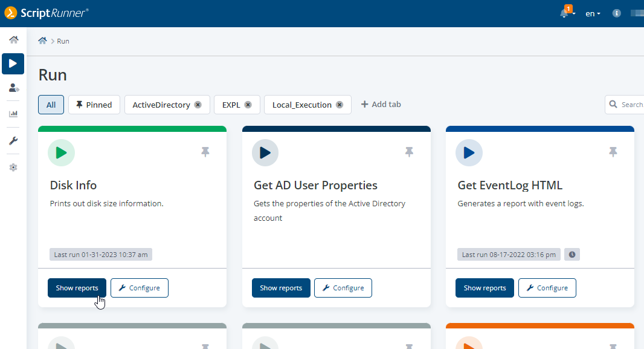Close the ActiveDirectory tab
644x349 pixels.
[198, 105]
